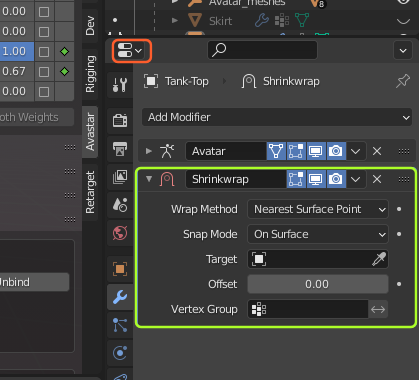This screenshot has width=419, height=380.
Task: Open the Output properties tab
Action: 120,149
